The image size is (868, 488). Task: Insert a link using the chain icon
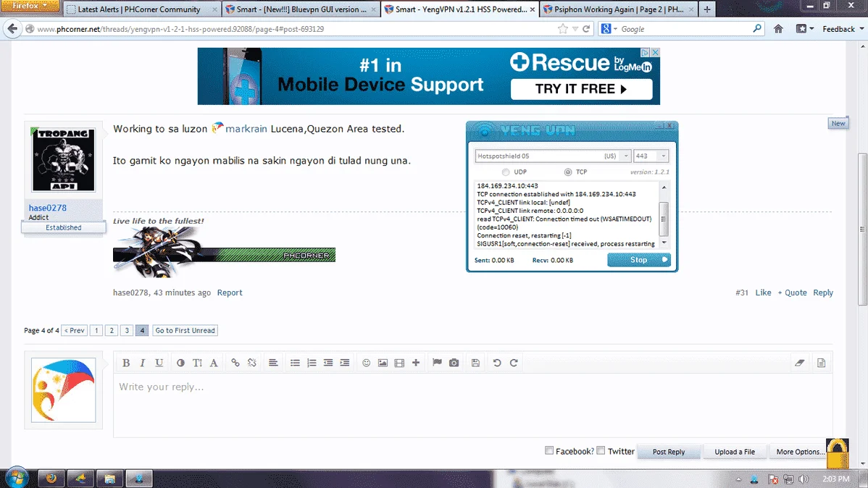pos(235,363)
